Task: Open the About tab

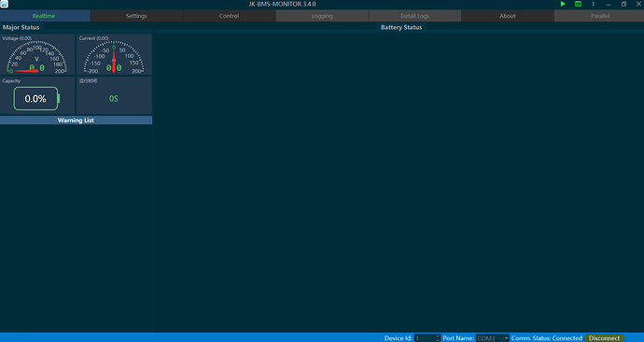Action: (x=508, y=16)
